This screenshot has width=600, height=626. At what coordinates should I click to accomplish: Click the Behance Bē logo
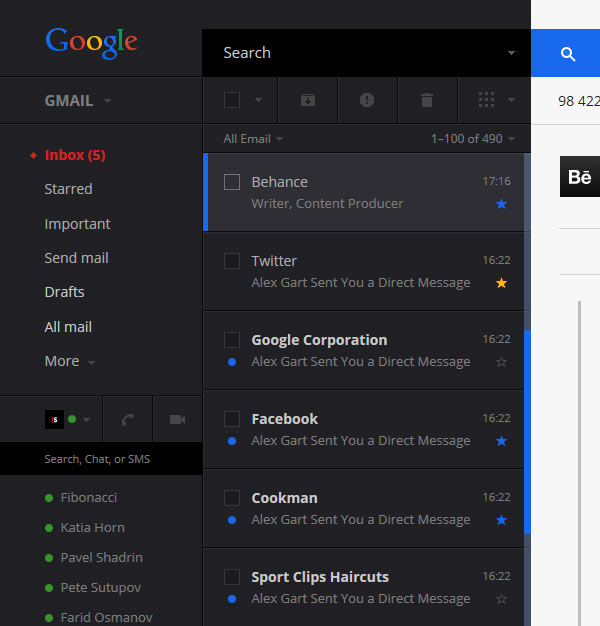coord(580,176)
